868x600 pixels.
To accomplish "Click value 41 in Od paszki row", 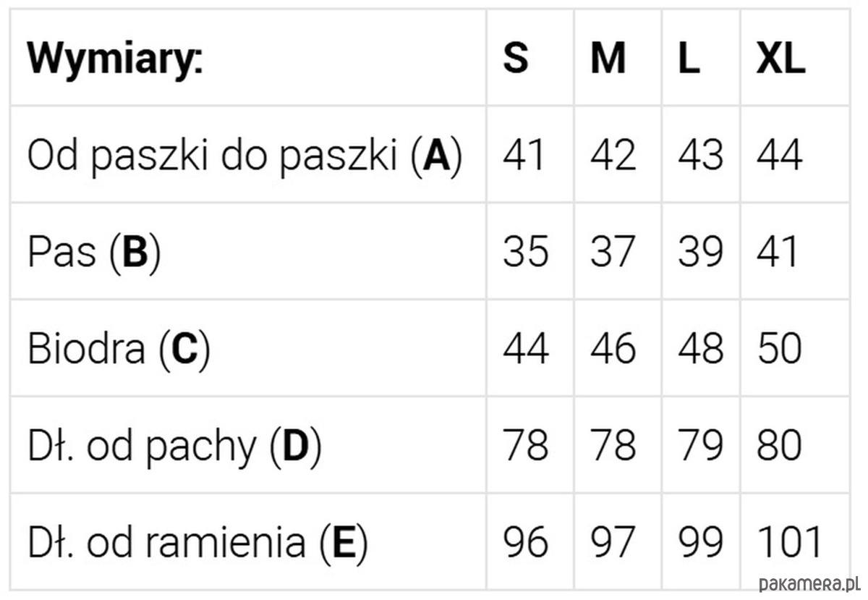I will (x=524, y=155).
